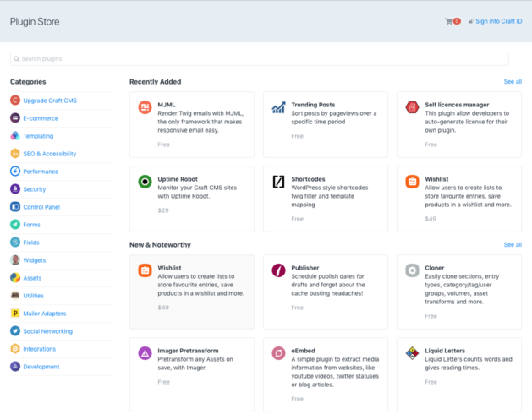Click the Uptime Robot plugin icon
Screen dimensions: 532x420
point(145,182)
